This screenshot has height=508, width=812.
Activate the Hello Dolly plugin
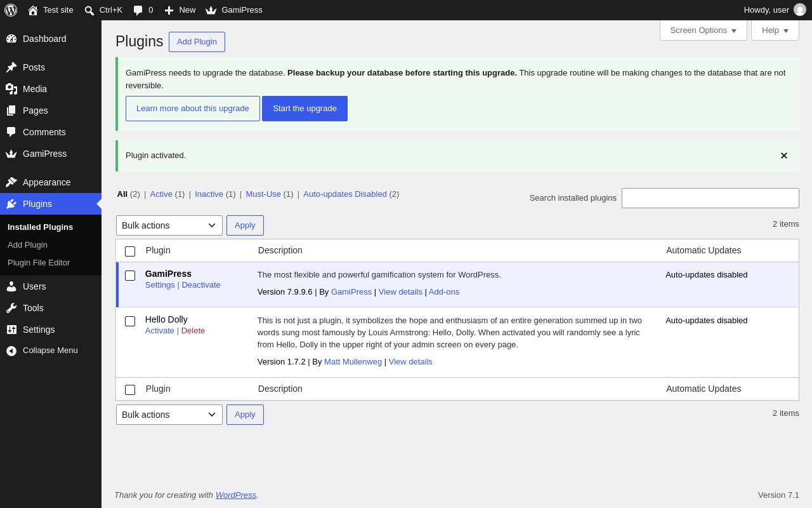(x=160, y=331)
